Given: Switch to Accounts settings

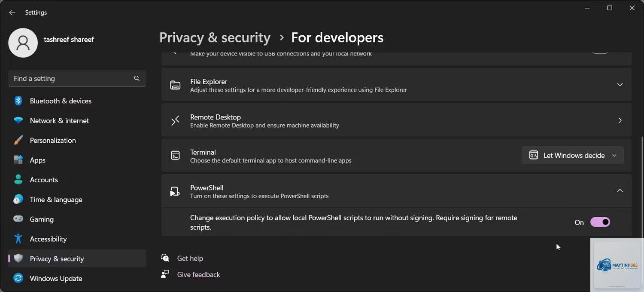Looking at the screenshot, I should (x=77, y=180).
